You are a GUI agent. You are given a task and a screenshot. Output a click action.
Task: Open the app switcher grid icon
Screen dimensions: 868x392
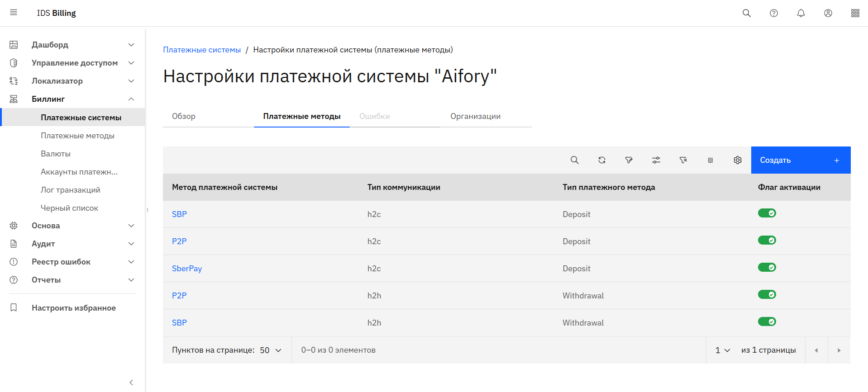coord(855,13)
